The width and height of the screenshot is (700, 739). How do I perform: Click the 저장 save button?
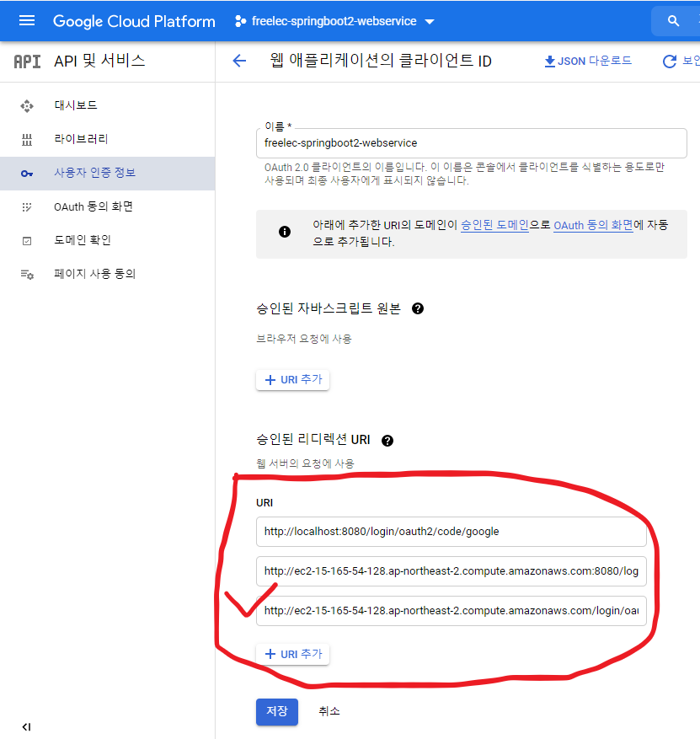coord(277,711)
